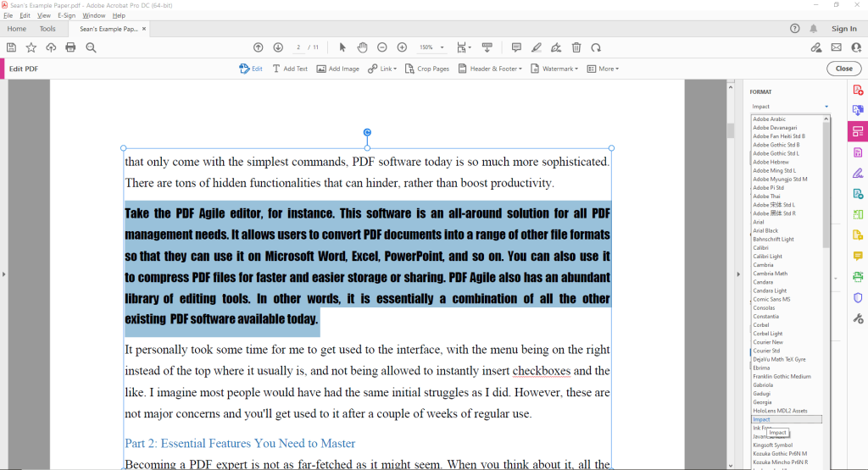
Task: Open the More dropdown
Action: (x=603, y=69)
